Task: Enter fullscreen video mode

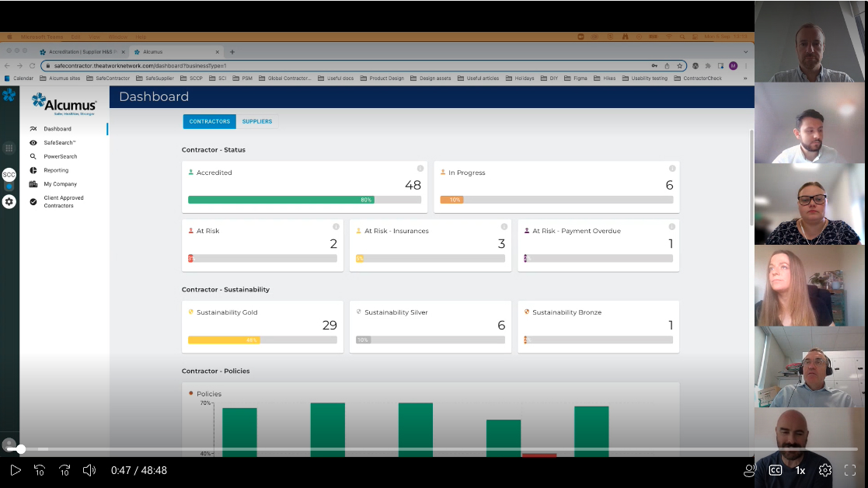Action: [850, 470]
